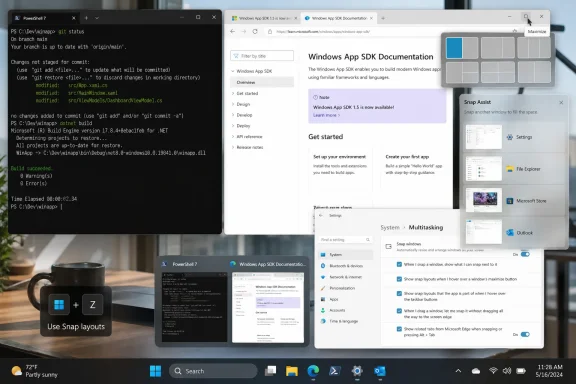Add a new tab in PowerShell terminal

click(86, 18)
